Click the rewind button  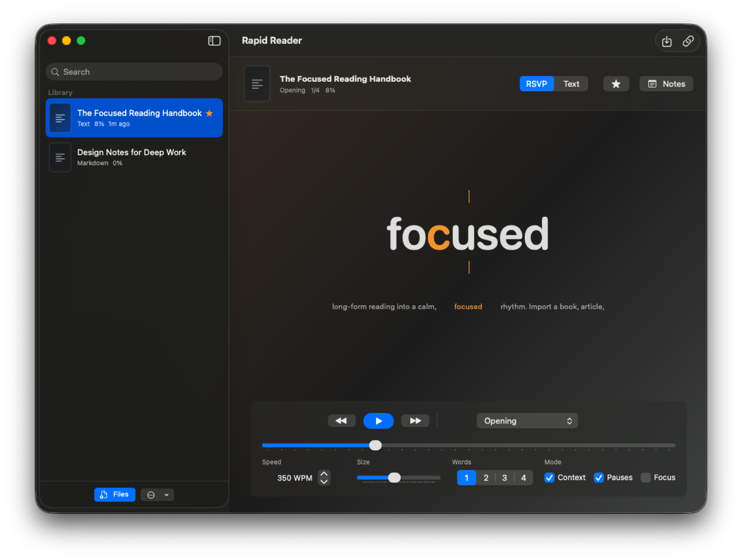point(341,421)
